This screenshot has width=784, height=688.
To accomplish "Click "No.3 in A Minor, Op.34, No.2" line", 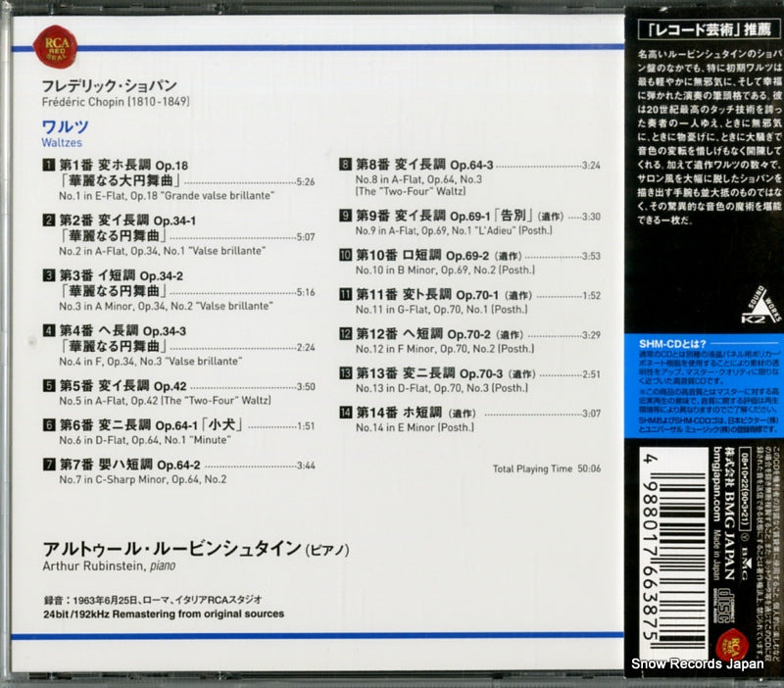I will (x=166, y=306).
